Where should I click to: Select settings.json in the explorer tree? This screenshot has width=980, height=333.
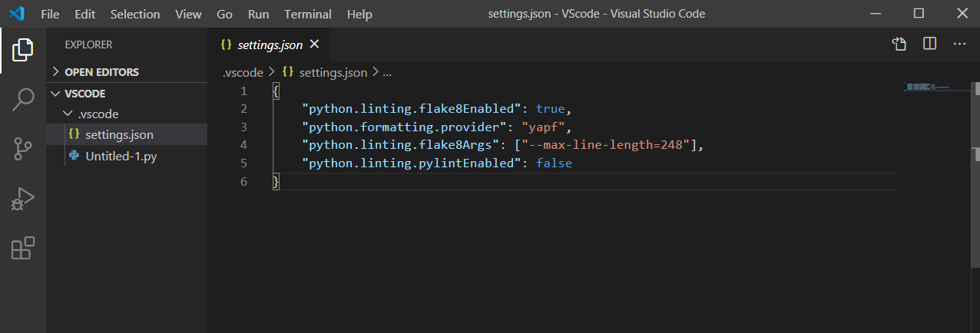point(119,135)
